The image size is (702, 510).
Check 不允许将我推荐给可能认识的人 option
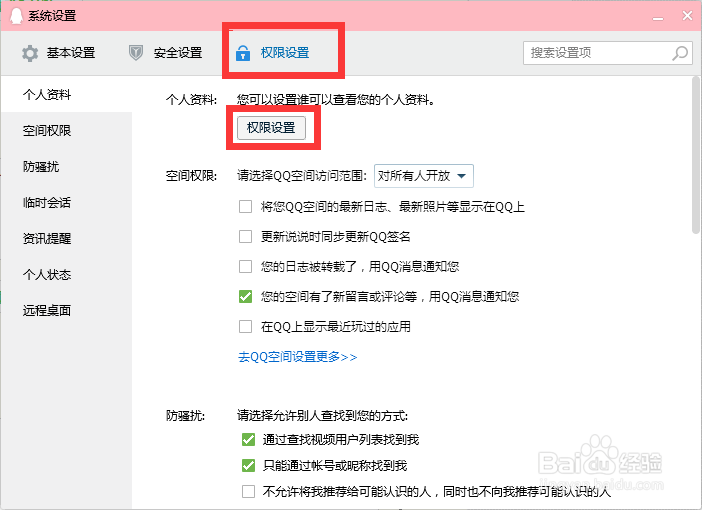(248, 492)
